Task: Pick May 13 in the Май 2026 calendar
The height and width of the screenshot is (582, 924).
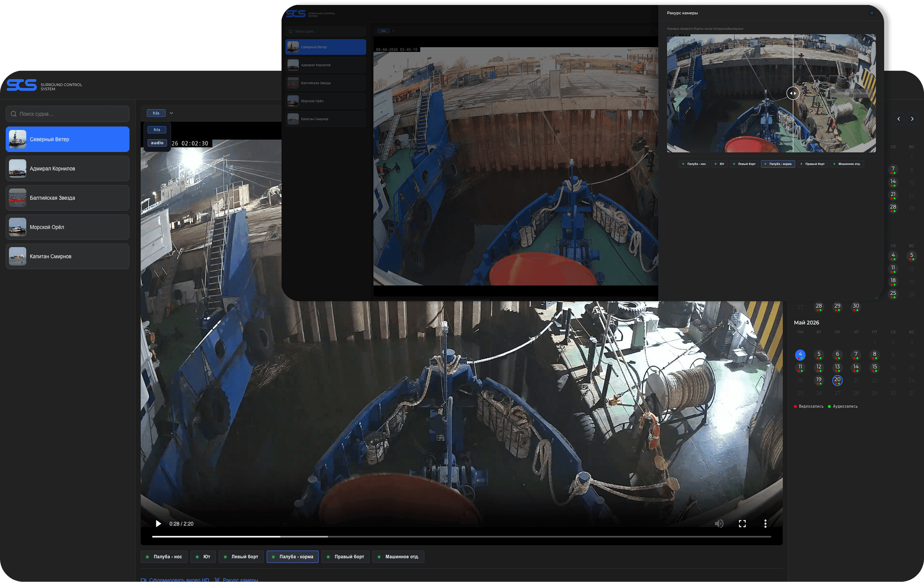Action: coord(837,368)
